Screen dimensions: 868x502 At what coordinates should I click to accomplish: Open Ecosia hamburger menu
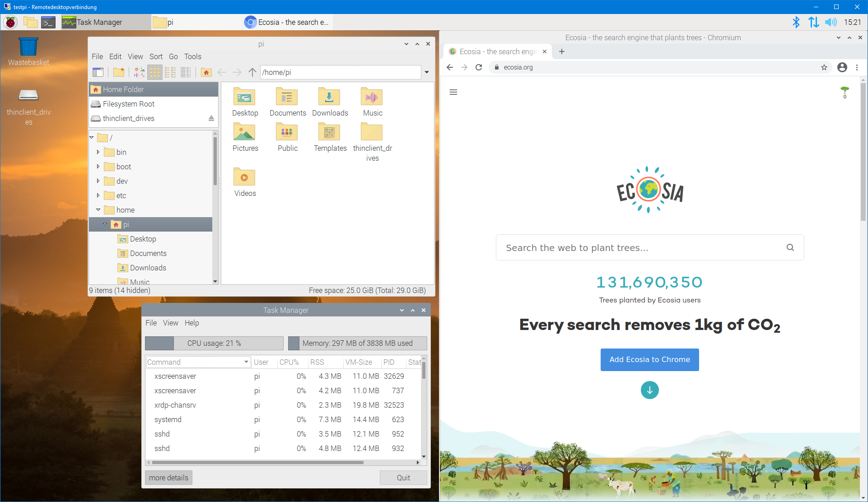click(x=453, y=92)
